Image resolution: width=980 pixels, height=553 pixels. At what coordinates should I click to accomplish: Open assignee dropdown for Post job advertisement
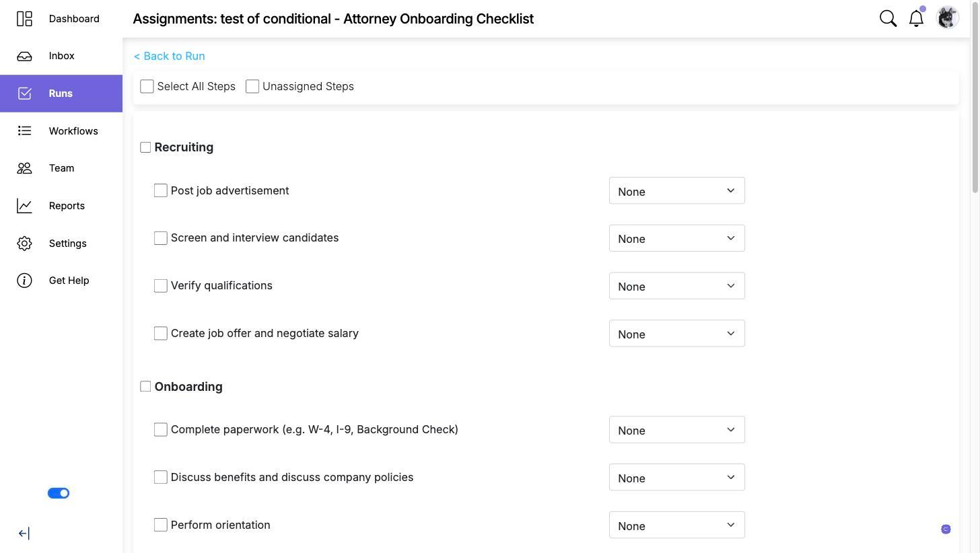tap(676, 190)
